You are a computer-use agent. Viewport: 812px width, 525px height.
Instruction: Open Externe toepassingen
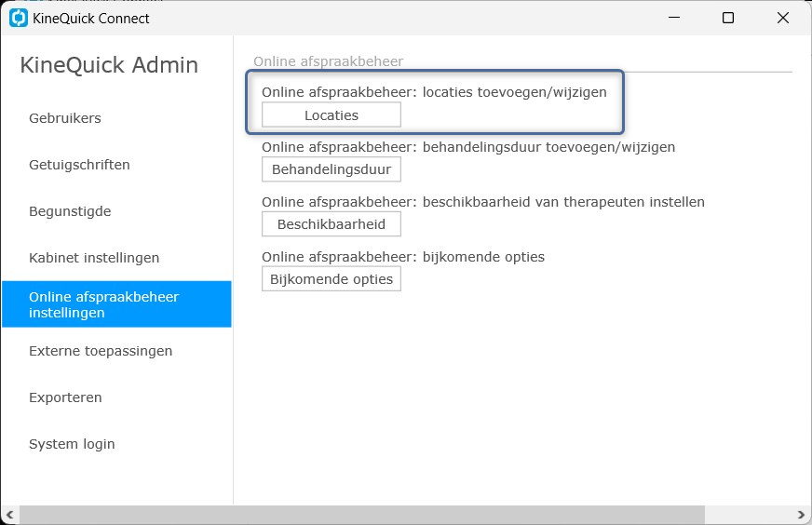[x=116, y=351]
